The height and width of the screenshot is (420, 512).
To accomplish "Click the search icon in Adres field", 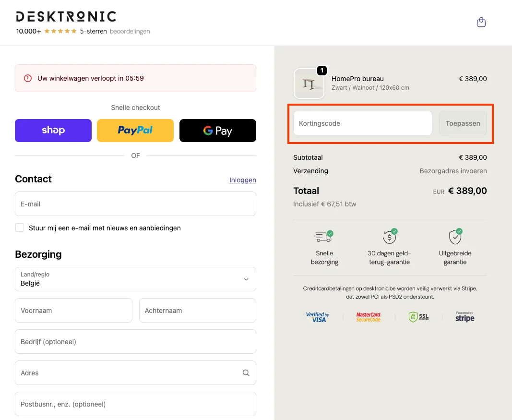I will [x=246, y=373].
